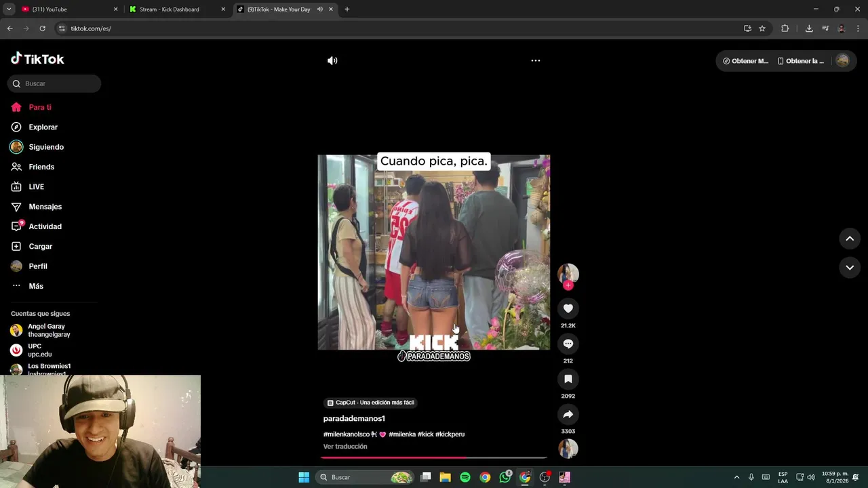
Task: Show hidden system tray icons
Action: pyautogui.click(x=736, y=477)
